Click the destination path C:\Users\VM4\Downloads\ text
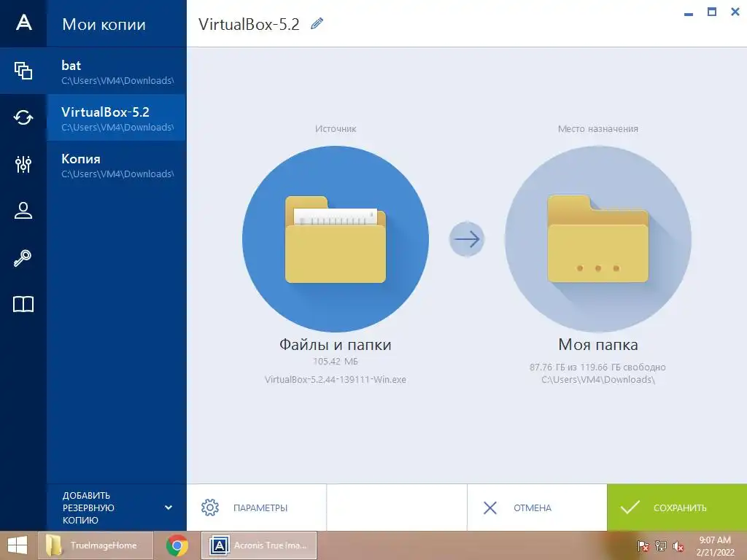This screenshot has width=747, height=560. 598,379
